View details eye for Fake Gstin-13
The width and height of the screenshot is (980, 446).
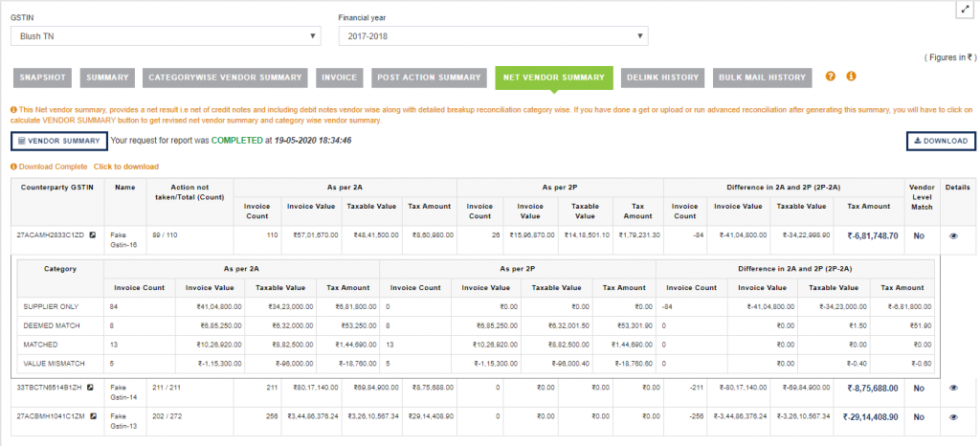point(953,416)
